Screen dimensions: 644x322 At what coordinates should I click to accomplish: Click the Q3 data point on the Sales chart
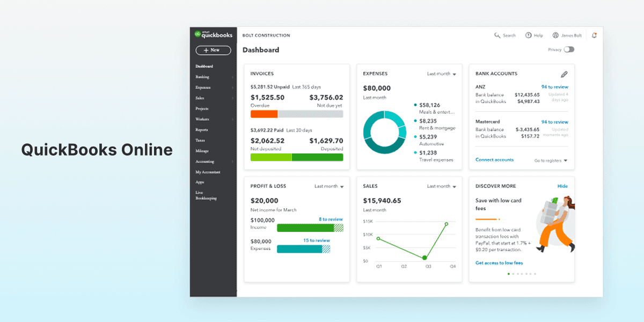(423, 258)
